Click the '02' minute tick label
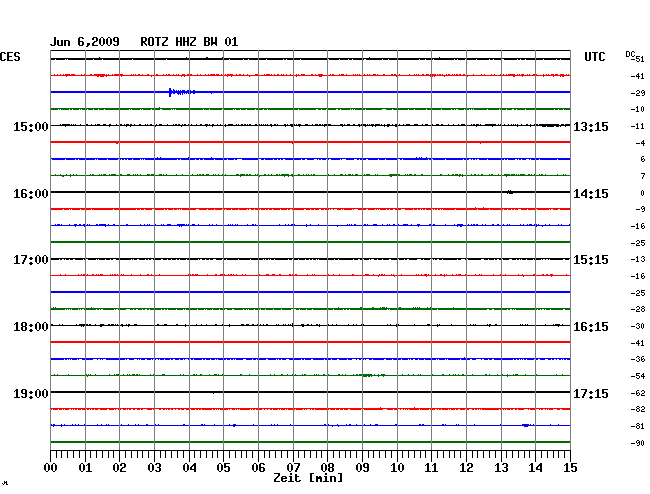This screenshot has width=650, height=494. [119, 468]
